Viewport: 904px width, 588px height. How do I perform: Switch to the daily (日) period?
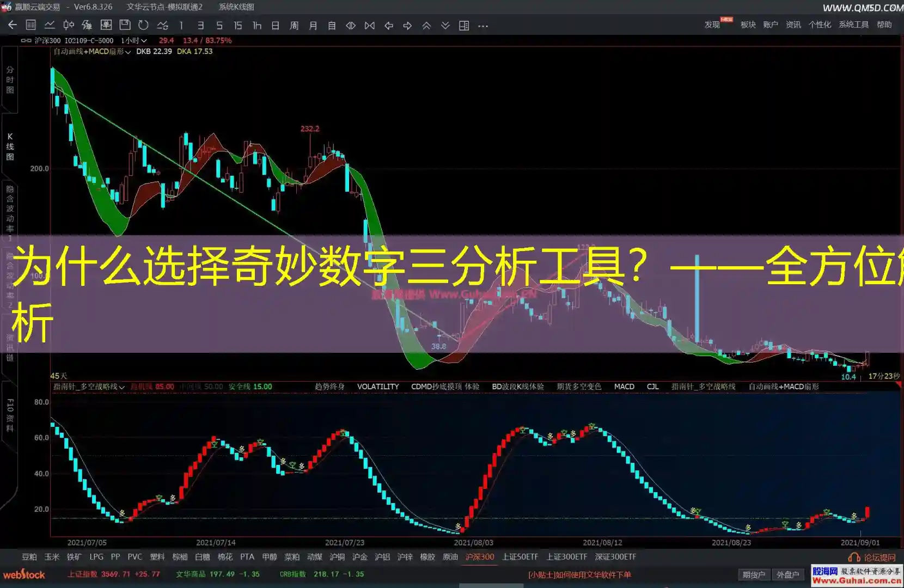pos(276,25)
